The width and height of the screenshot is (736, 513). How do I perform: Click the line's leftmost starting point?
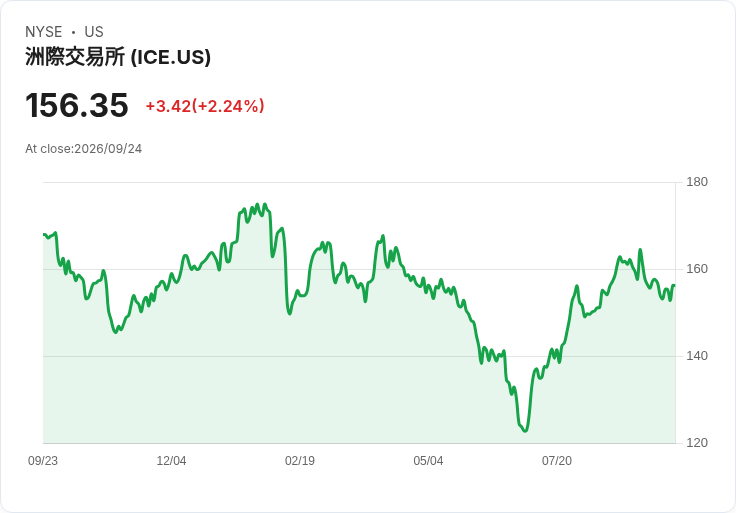pos(44,234)
